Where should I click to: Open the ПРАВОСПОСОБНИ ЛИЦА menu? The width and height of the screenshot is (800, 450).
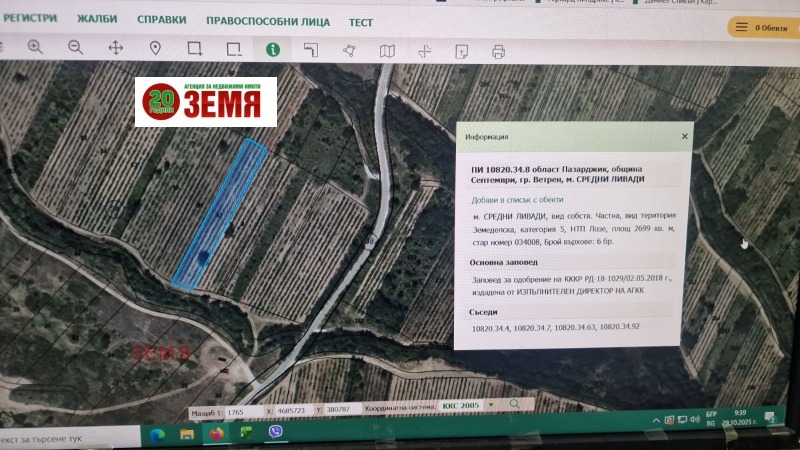(268, 21)
